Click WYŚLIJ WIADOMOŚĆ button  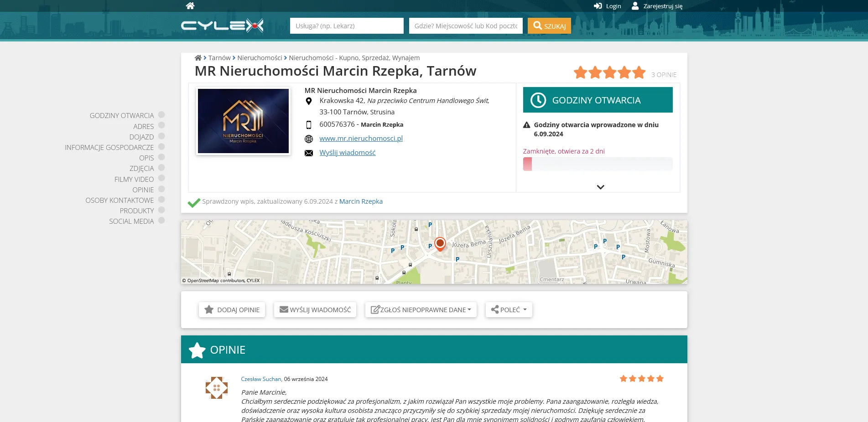point(315,310)
